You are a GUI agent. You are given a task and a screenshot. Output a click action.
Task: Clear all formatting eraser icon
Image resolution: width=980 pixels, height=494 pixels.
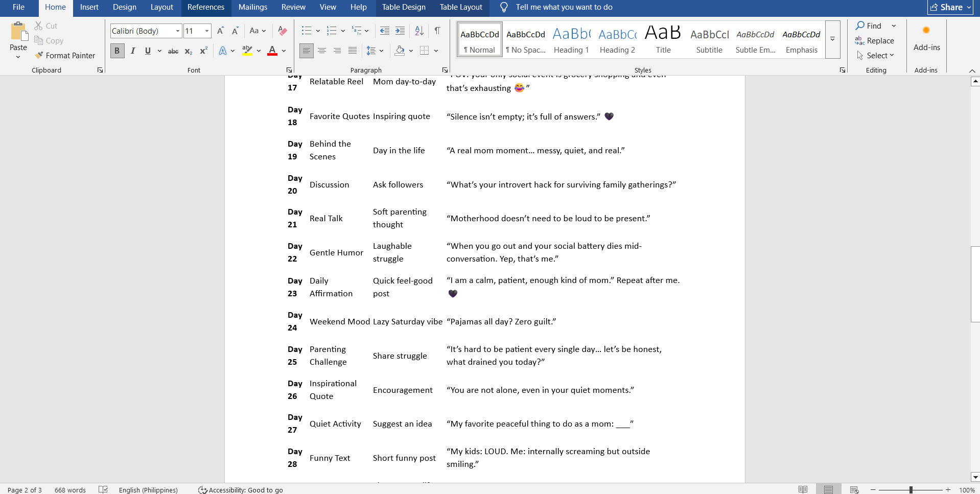[282, 31]
